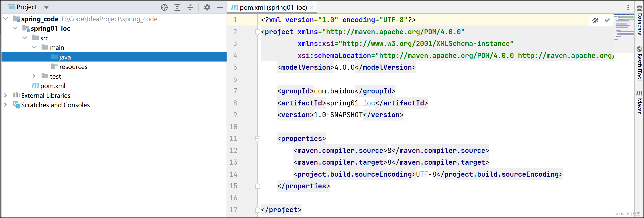
Task: Open editor tab options menu
Action: click(x=628, y=7)
